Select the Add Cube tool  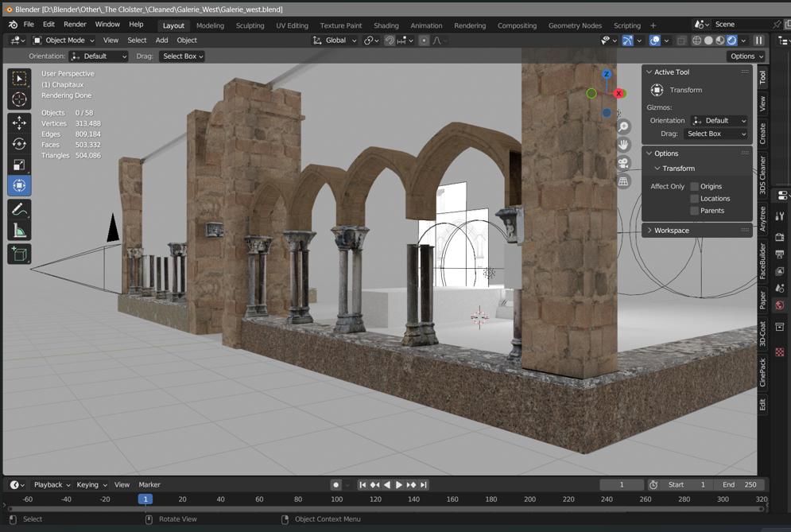[x=19, y=254]
